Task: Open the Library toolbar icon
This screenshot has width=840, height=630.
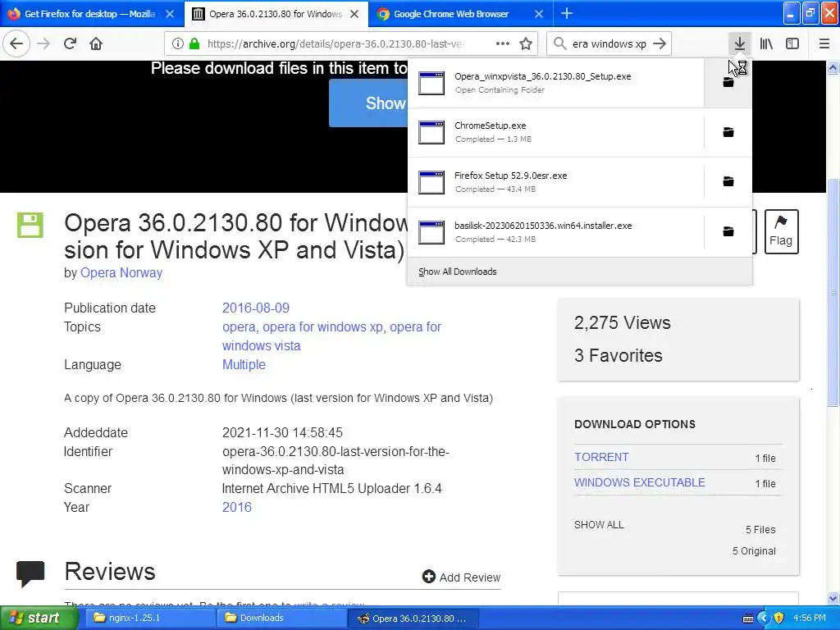Action: click(x=766, y=44)
